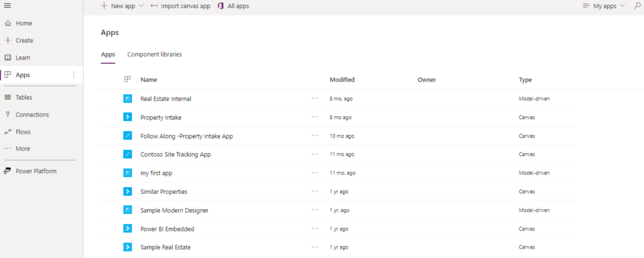
Task: Open more options for Property Intake
Action: (x=315, y=117)
